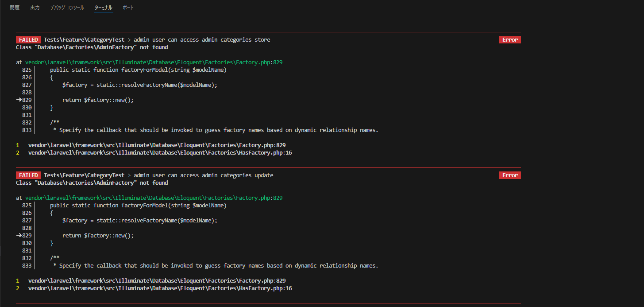Open stack trace entry 2 HasFactory.php:16 for update test
The width and height of the screenshot is (644, 307).
160,288
